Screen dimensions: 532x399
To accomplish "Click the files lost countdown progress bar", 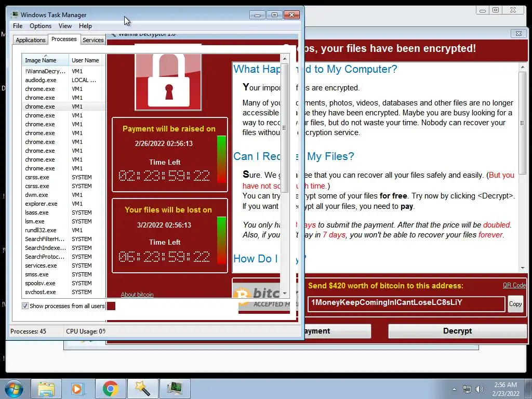I will (x=221, y=240).
